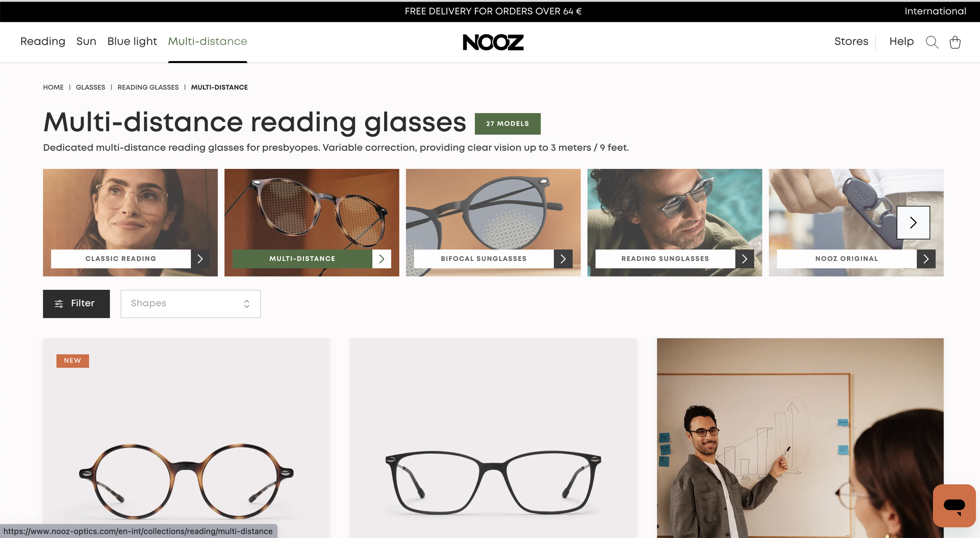
Task: Click Reading Glasses breadcrumb link
Action: click(x=148, y=87)
